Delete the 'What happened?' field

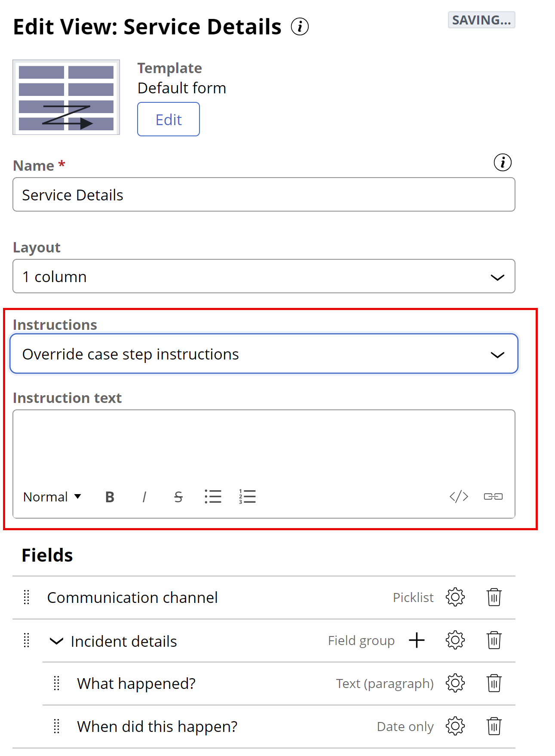[x=494, y=683]
